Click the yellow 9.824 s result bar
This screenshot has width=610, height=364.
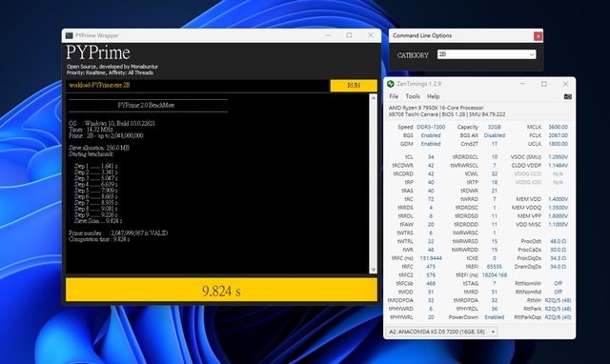(221, 290)
